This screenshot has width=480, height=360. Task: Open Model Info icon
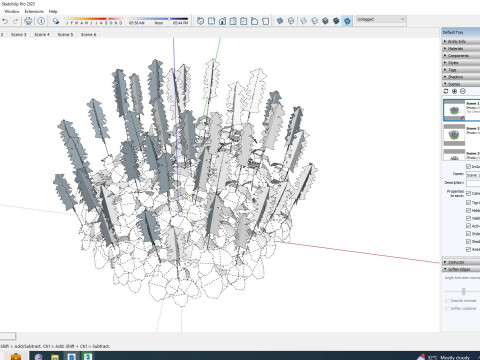(41, 21)
